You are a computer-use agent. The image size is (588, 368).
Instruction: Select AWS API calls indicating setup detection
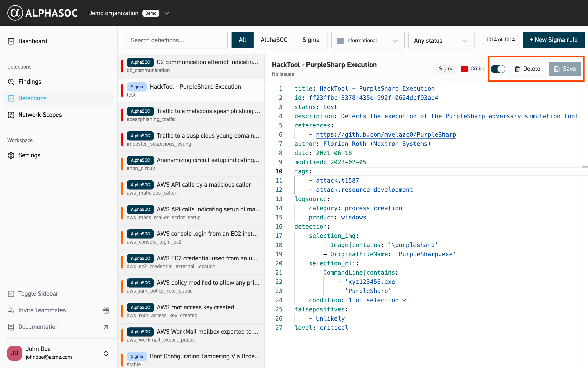191,213
